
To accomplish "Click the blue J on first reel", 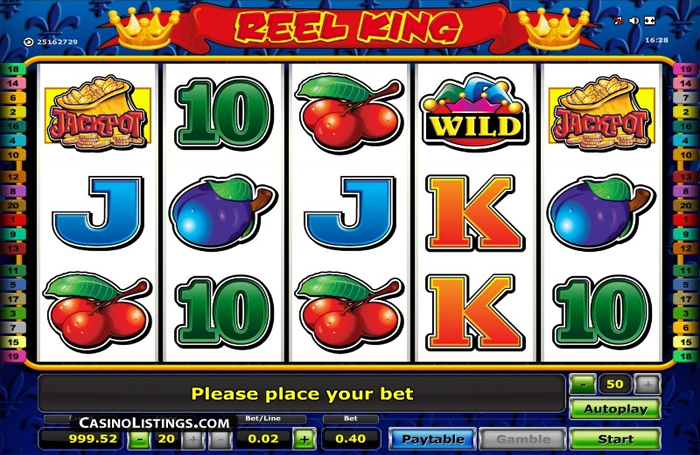I will [98, 213].
